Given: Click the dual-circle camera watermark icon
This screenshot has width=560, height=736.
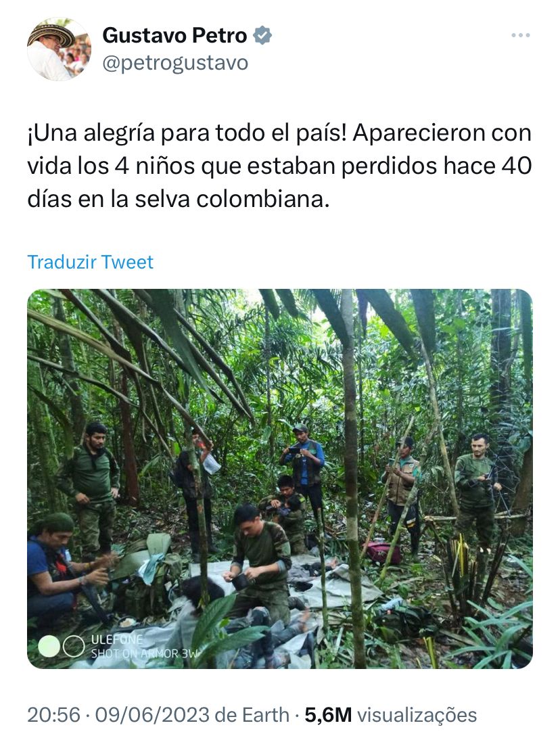Looking at the screenshot, I should [61, 646].
